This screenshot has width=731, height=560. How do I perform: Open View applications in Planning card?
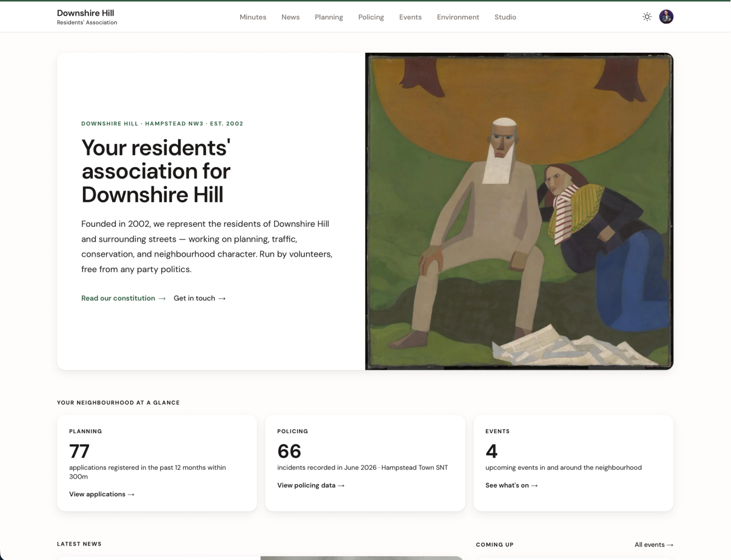click(x=102, y=494)
